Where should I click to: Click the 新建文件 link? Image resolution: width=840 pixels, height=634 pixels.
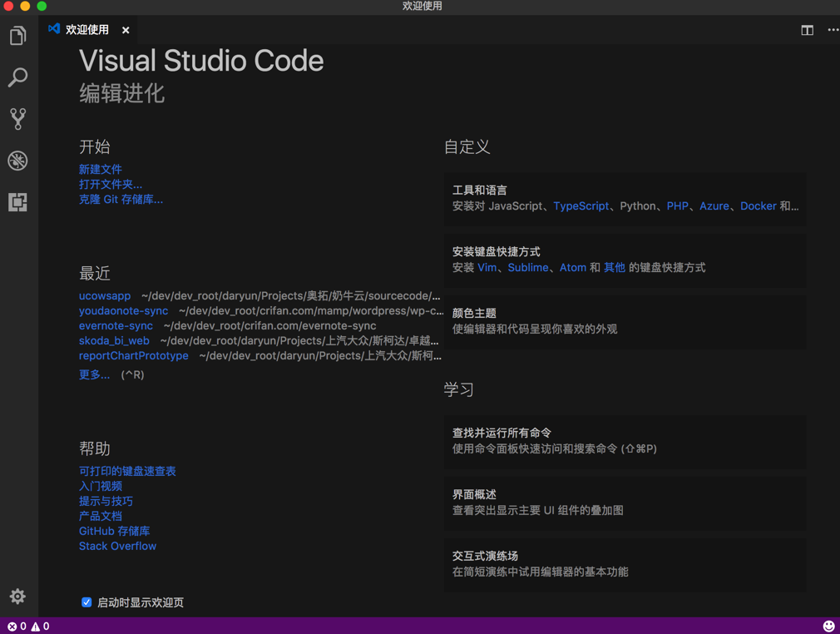click(100, 170)
